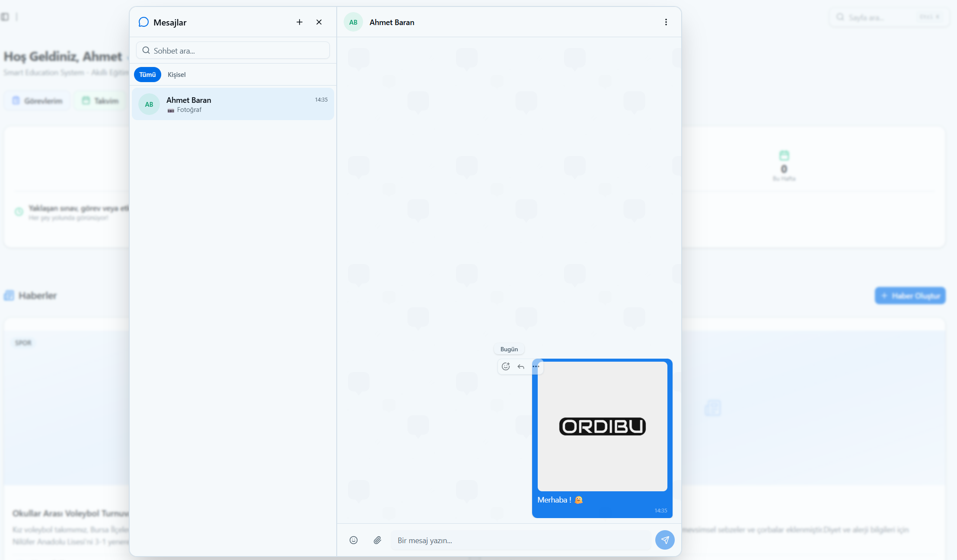
Task: Reply to the Merhaba message
Action: click(521, 366)
